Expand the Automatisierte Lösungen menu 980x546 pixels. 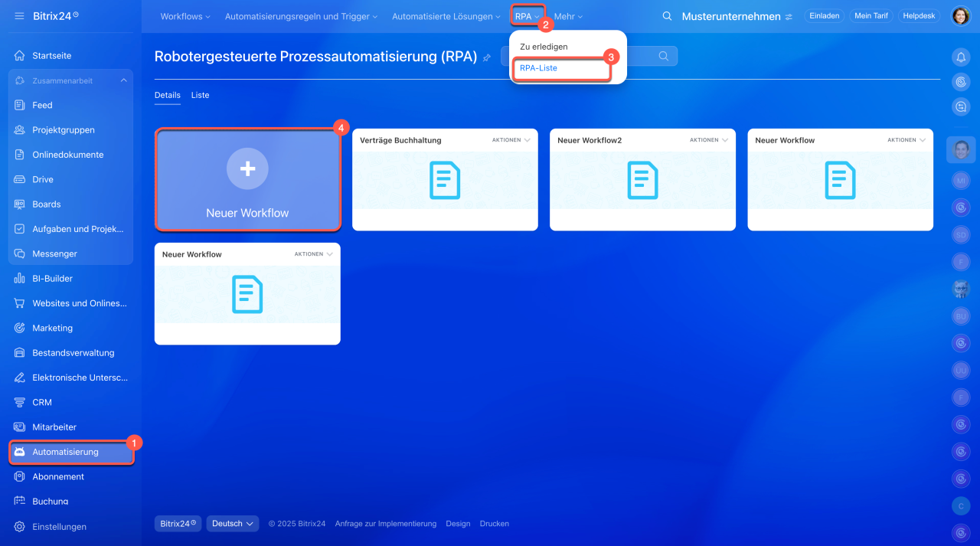[x=446, y=16]
